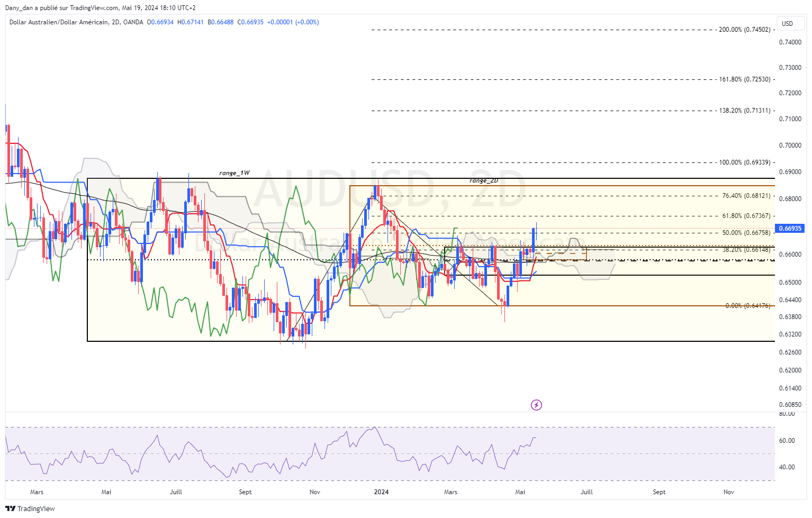Click the 138.20% (0.71311) Fibonacci label
The image size is (812, 518).
(x=744, y=111)
